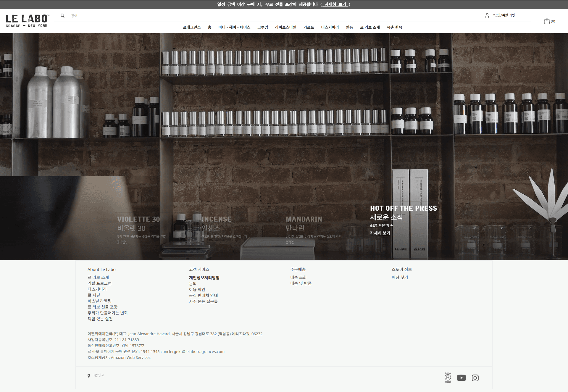Open the 라이프스타일 menu

click(x=286, y=27)
